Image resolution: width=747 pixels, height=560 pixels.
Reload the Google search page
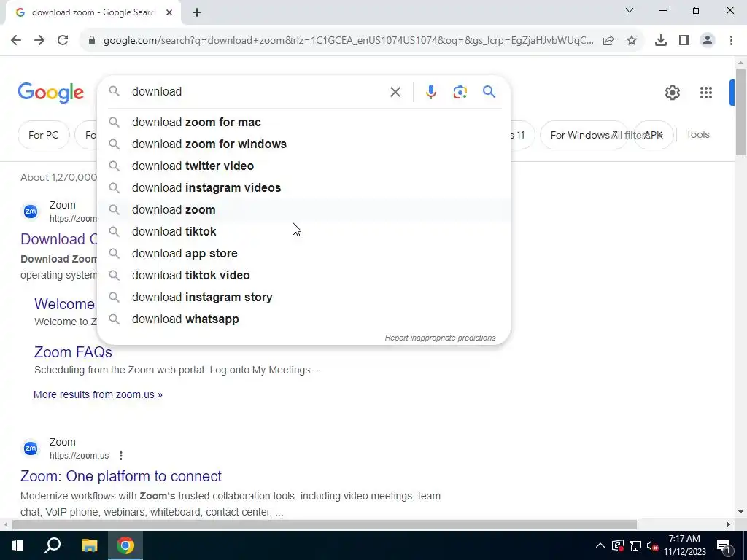tap(63, 41)
